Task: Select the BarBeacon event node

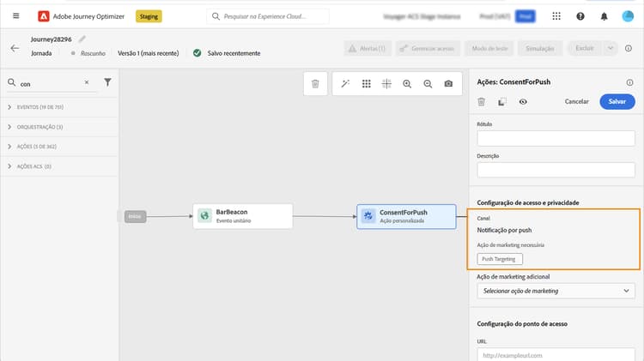Action: 243,216
